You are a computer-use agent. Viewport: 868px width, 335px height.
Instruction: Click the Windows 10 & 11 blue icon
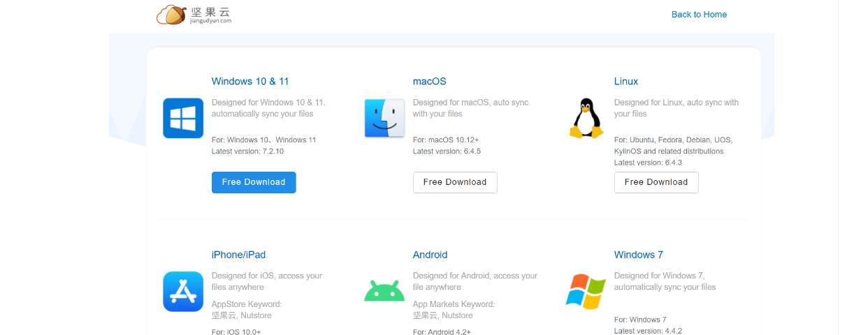pyautogui.click(x=183, y=118)
